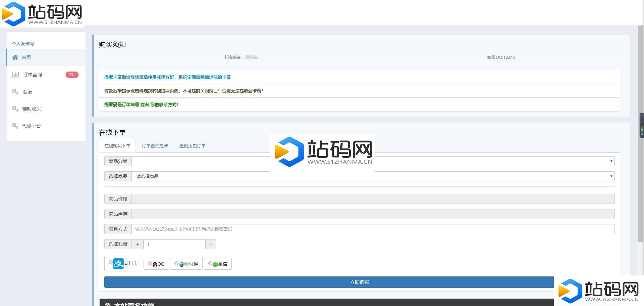This screenshot has height=306, width=644.
Task: Open the 商品分类 dropdown
Action: click(x=373, y=161)
